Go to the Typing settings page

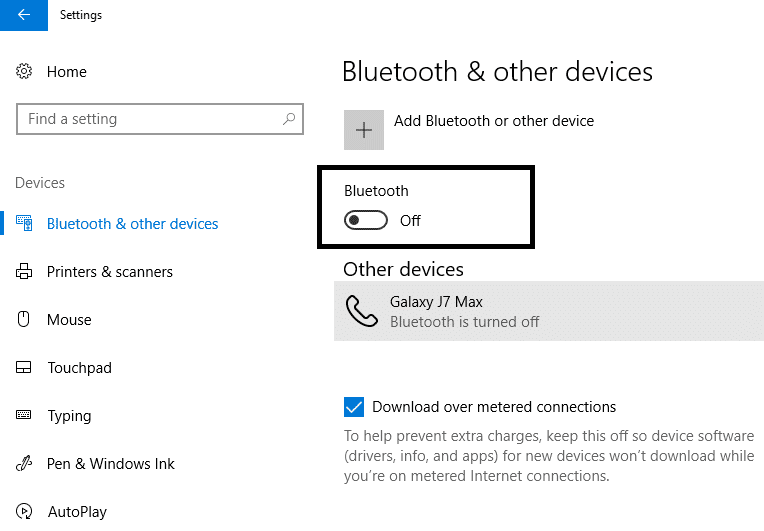point(69,416)
